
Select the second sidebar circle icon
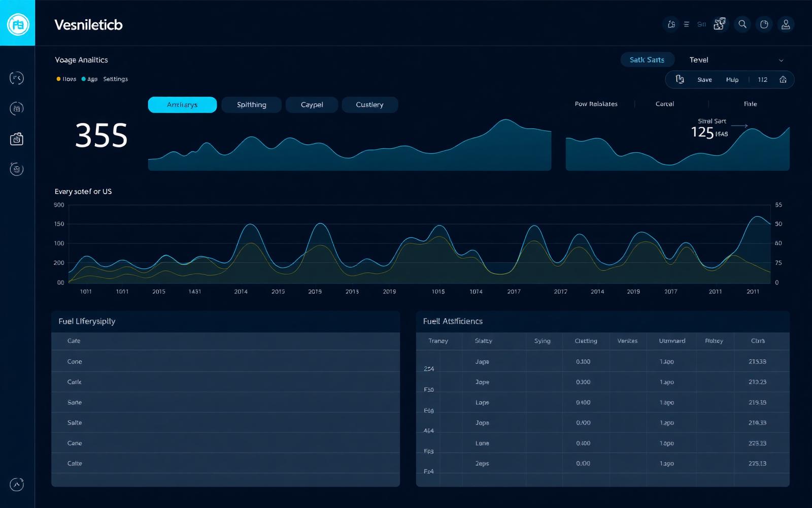17,108
